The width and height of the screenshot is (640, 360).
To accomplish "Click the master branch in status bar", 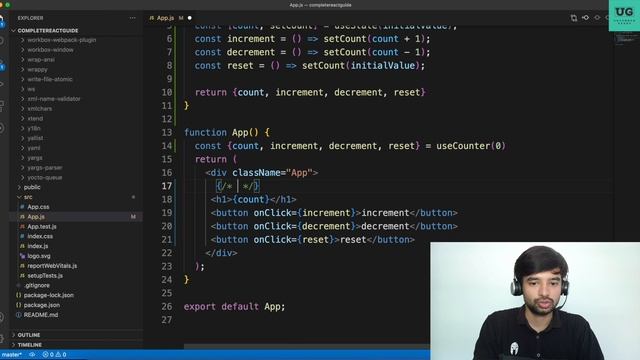I will tap(11, 355).
